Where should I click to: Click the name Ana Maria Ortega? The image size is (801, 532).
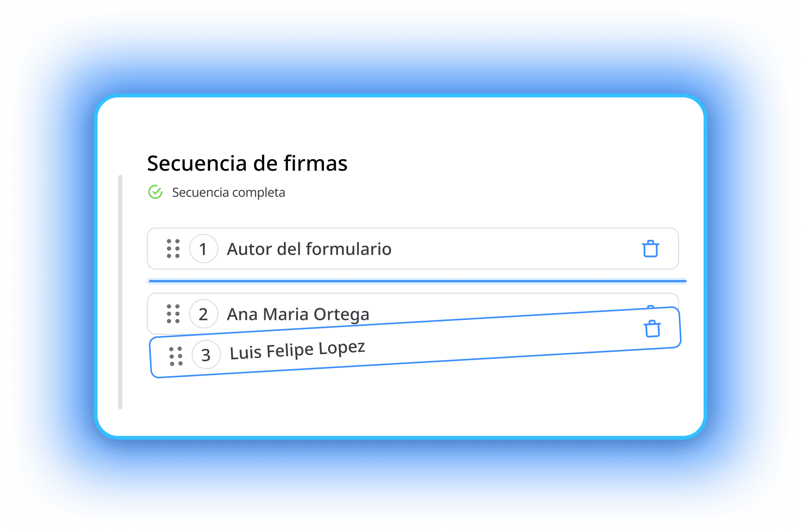pyautogui.click(x=298, y=314)
